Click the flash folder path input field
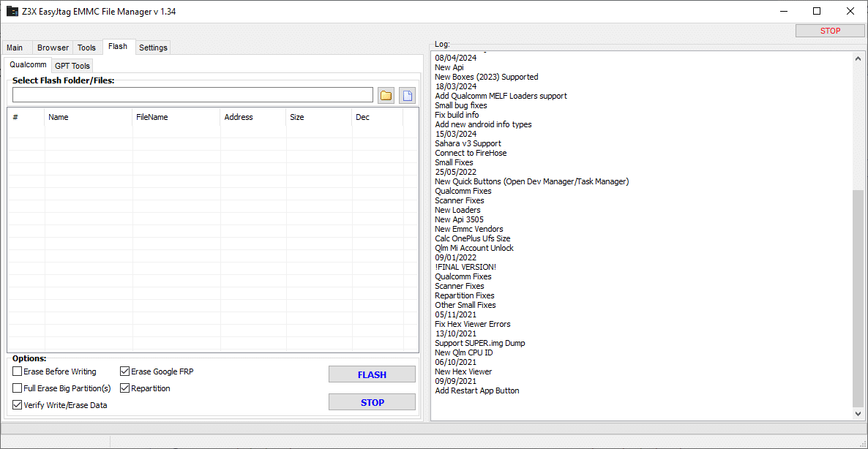The image size is (868, 449). click(x=192, y=95)
